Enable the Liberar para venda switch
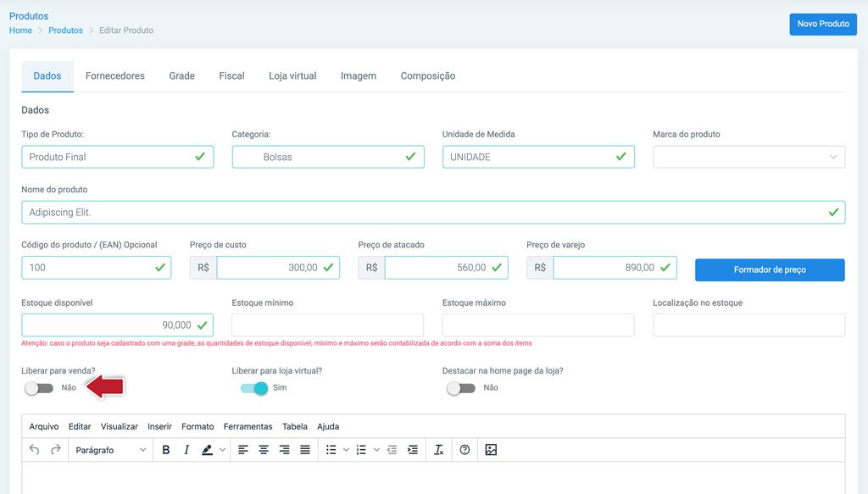Image resolution: width=868 pixels, height=494 pixels. click(39, 388)
